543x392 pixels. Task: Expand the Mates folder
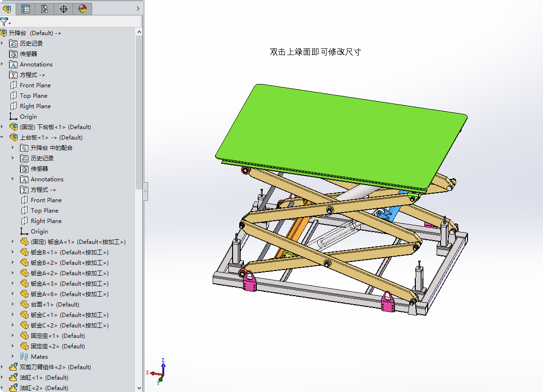(13, 356)
